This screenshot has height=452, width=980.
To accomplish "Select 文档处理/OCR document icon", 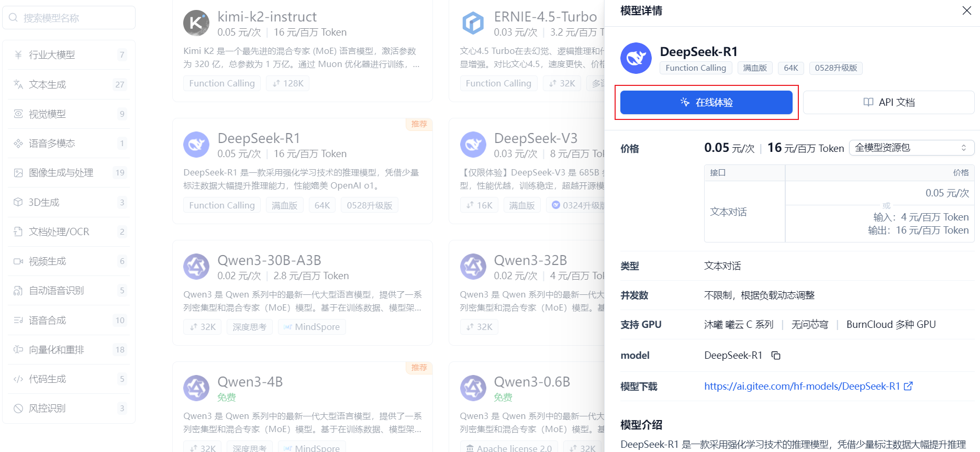I will click(18, 231).
